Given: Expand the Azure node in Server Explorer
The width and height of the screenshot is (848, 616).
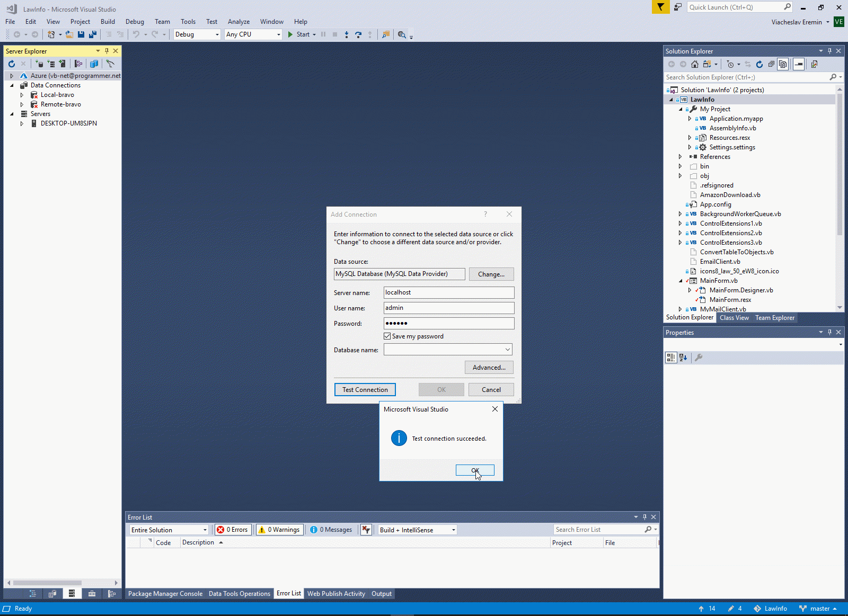Looking at the screenshot, I should tap(12, 76).
